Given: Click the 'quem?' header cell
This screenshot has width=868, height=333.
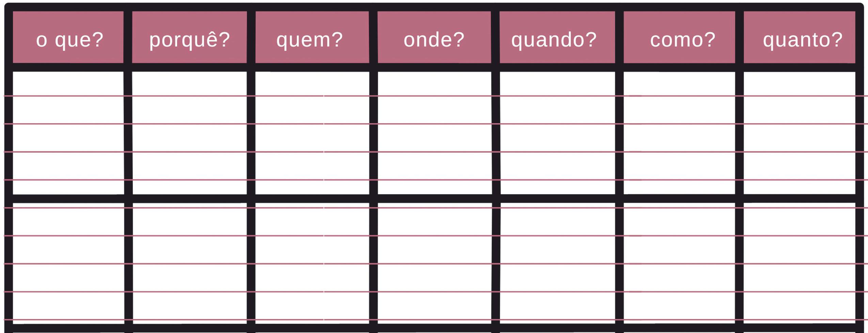Looking at the screenshot, I should click(312, 37).
